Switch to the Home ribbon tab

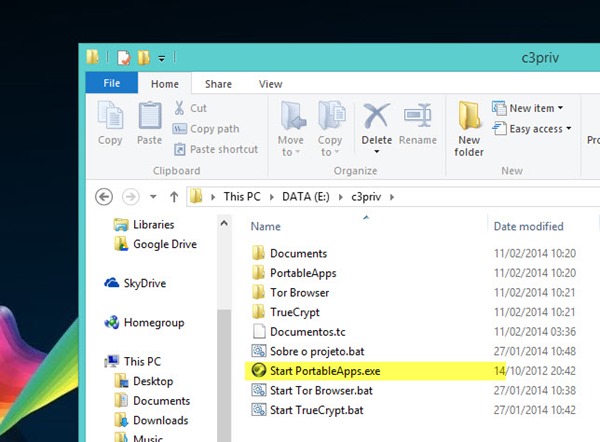pyautogui.click(x=165, y=84)
